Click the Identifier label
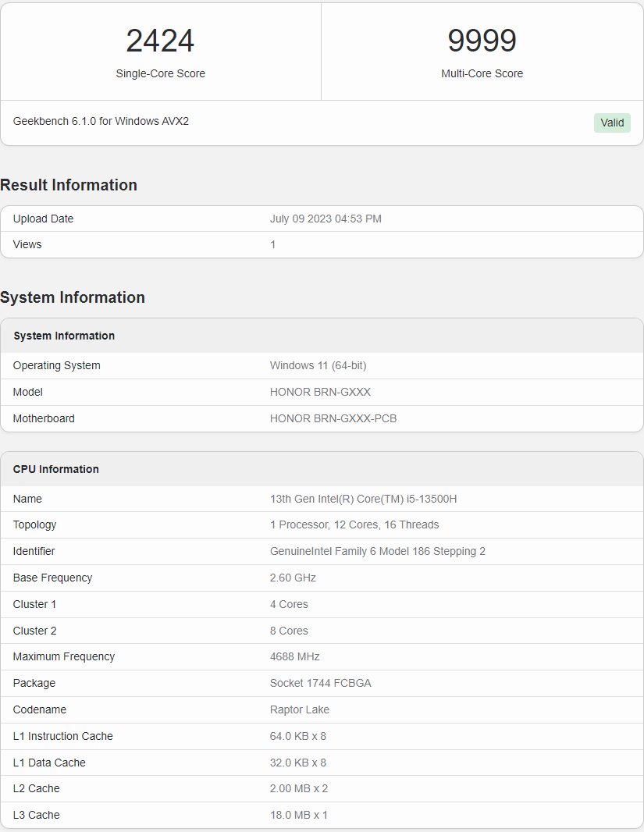 pyautogui.click(x=34, y=551)
